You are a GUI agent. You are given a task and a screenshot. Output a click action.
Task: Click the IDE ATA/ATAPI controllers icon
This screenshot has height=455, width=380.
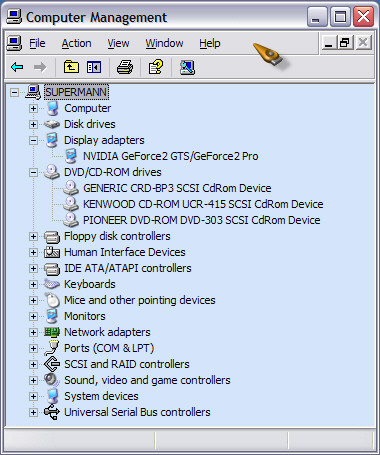point(52,268)
